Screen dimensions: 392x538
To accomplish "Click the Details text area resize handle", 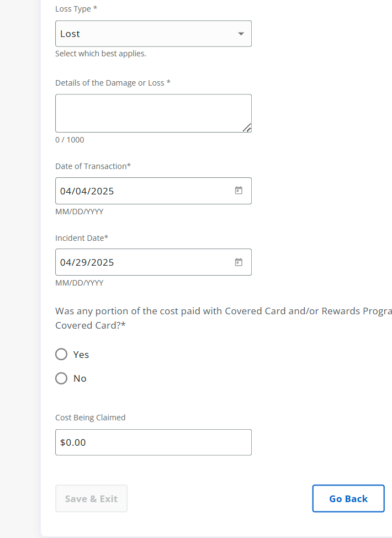I will 247,128.
